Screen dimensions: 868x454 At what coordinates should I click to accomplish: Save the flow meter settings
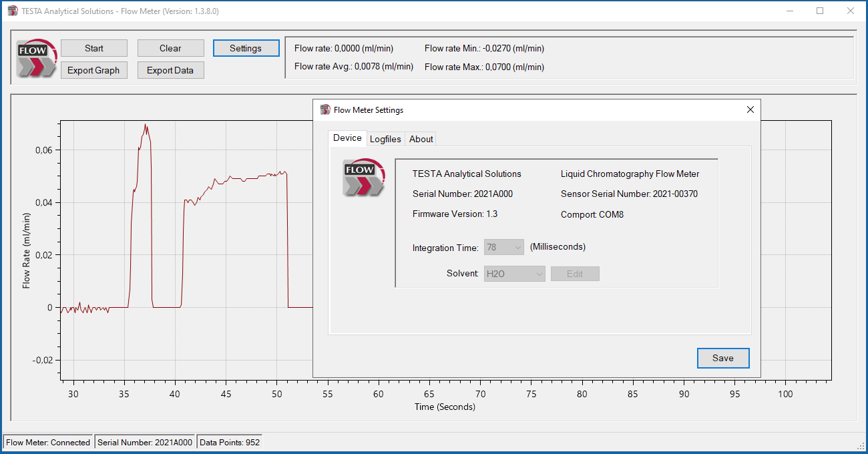point(723,358)
